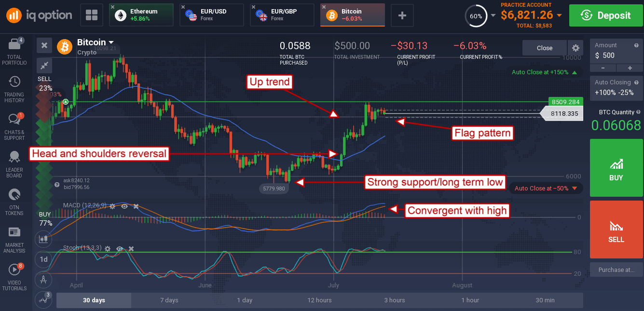Select the 30 min time range
Screen dimensions: 644x311
tap(545, 300)
